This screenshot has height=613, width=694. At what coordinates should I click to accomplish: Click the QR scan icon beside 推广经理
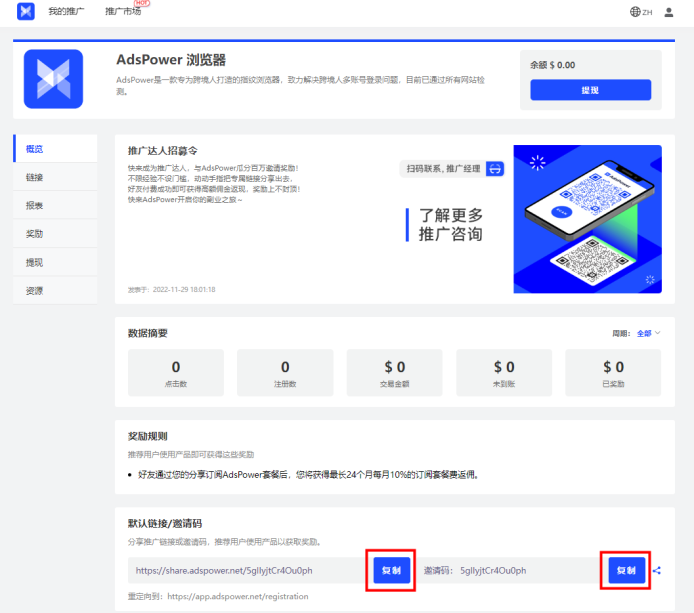click(x=495, y=169)
